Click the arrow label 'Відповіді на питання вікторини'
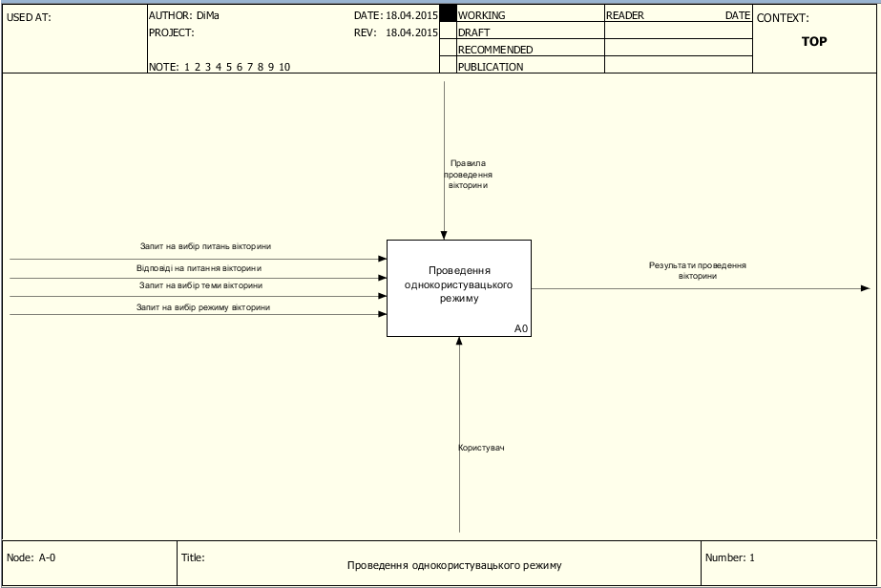Screen dimensions: 881x588 pos(199,268)
